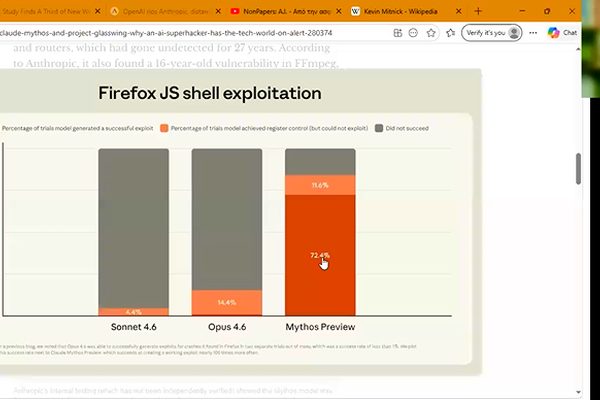Click the circled ellipsis icon in address bar

tap(413, 33)
